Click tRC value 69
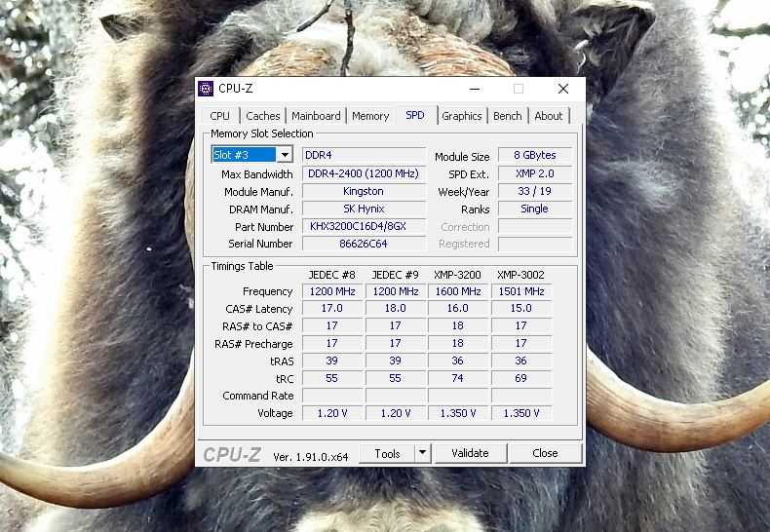 (521, 378)
